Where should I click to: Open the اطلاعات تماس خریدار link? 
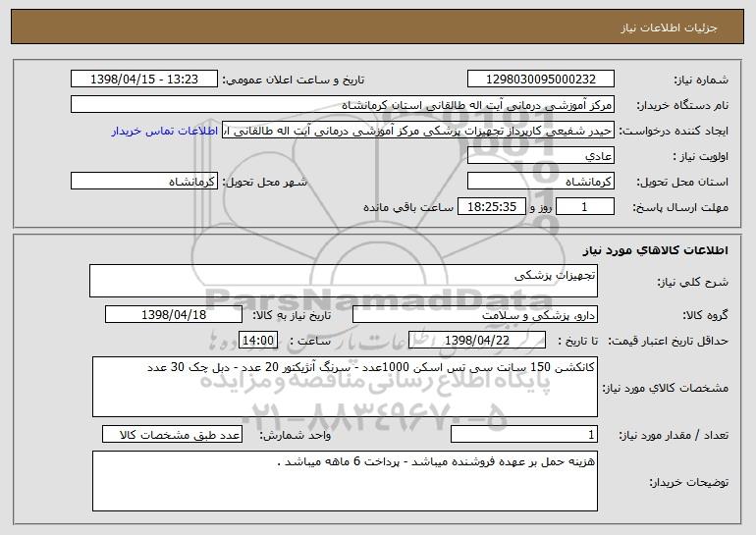[x=164, y=131]
